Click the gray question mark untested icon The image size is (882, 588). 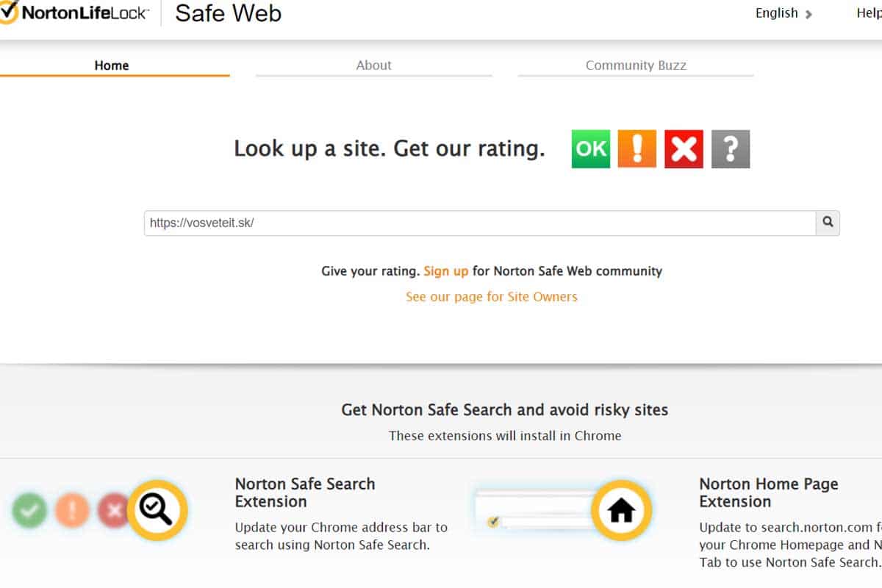731,149
